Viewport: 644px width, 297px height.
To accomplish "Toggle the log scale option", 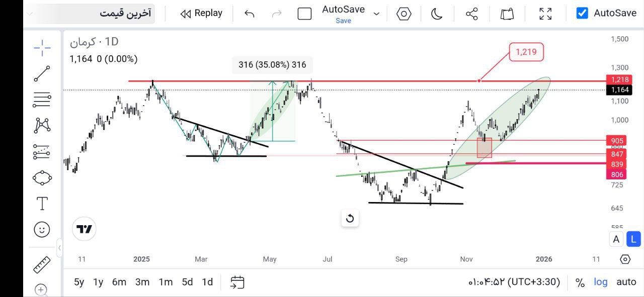I will (601, 282).
